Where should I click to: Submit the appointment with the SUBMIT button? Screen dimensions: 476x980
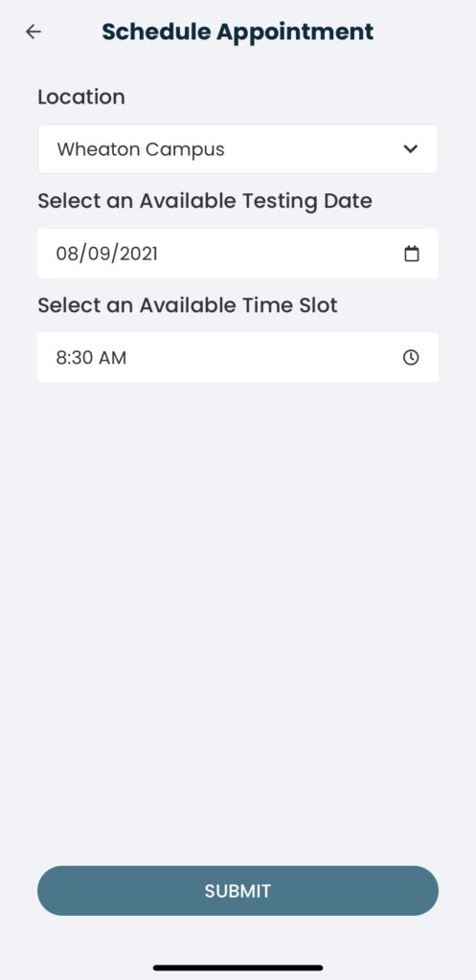click(238, 891)
